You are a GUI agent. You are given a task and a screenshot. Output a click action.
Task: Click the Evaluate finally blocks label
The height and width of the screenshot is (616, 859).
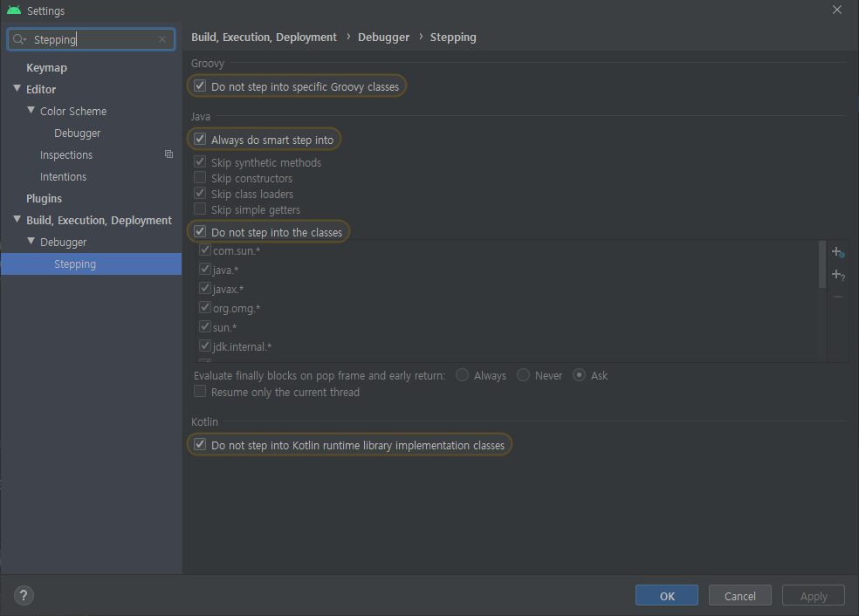click(320, 376)
